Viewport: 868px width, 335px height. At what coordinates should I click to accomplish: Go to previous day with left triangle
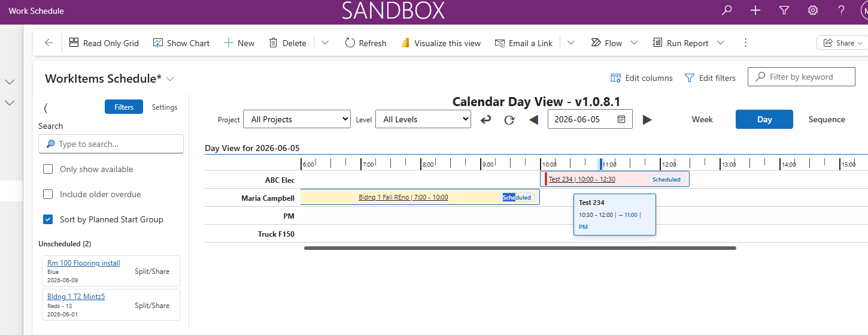coord(533,119)
